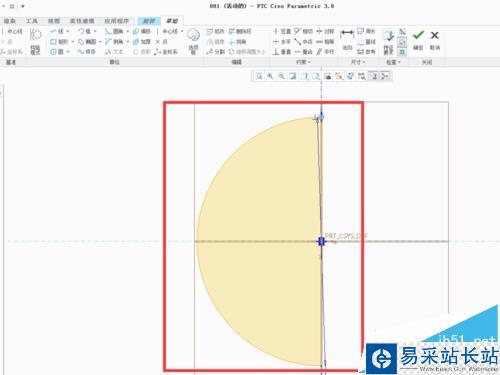500x375 pixels.
Task: Switch to the 视图 ribbon tab
Action: (54, 21)
